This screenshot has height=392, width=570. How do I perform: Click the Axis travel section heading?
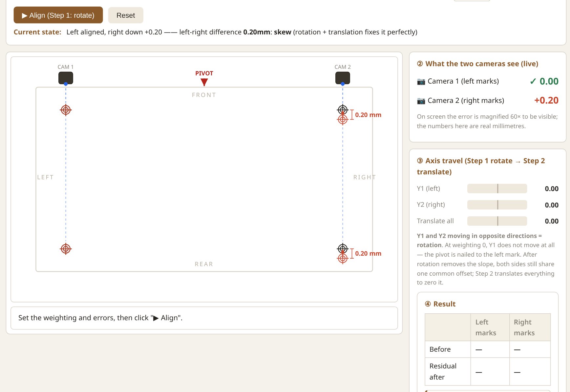(x=481, y=166)
